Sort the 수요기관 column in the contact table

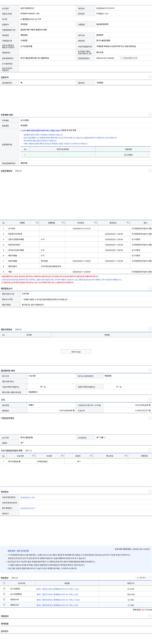[x=33, y=455]
